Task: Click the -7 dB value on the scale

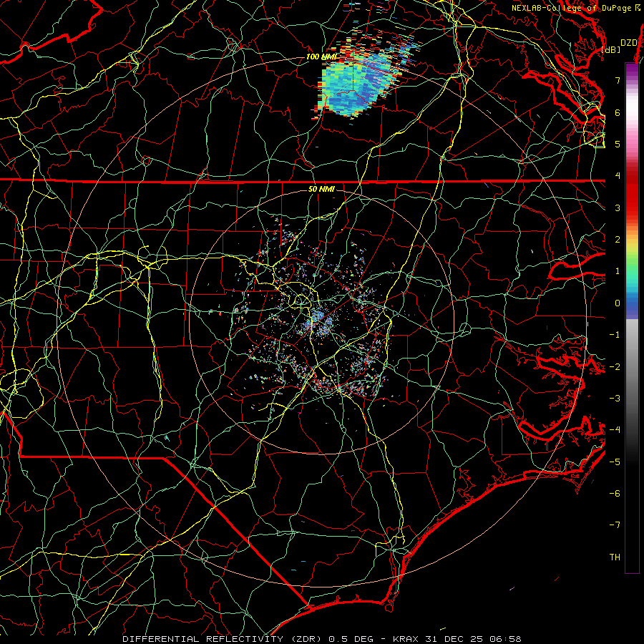Action: 615,525
